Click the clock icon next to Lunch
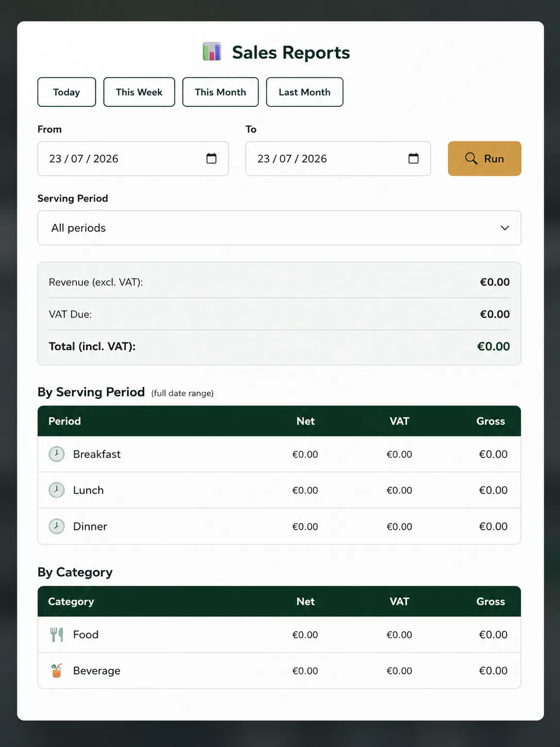The height and width of the screenshot is (747, 560). 57,490
